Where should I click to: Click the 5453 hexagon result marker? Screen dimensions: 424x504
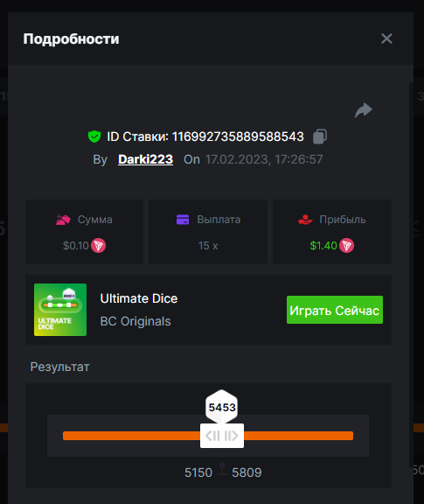tap(222, 407)
